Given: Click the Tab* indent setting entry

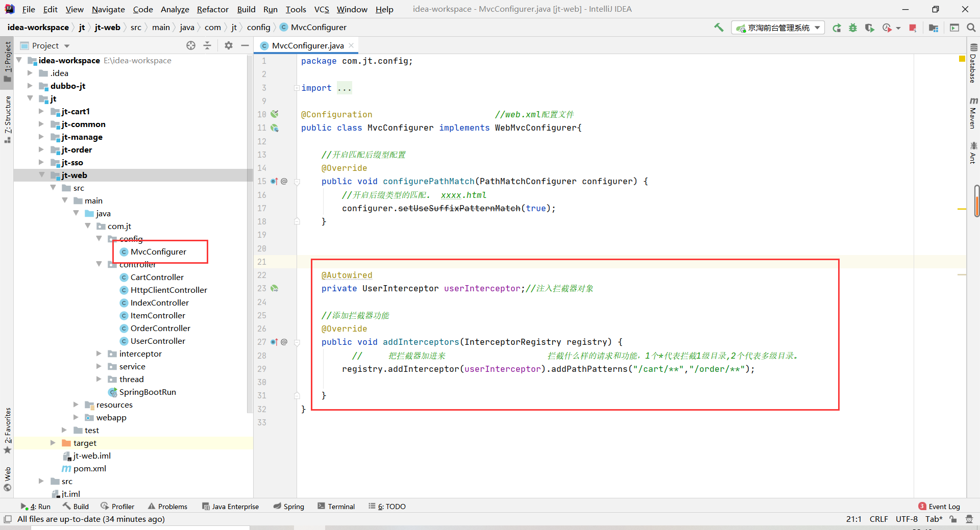Looking at the screenshot, I should (x=934, y=519).
